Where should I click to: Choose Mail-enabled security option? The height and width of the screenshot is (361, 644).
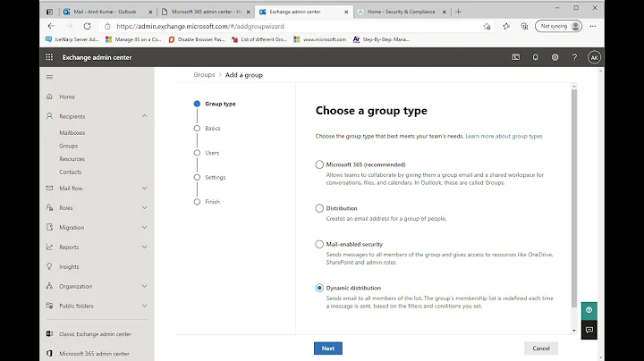pyautogui.click(x=319, y=244)
